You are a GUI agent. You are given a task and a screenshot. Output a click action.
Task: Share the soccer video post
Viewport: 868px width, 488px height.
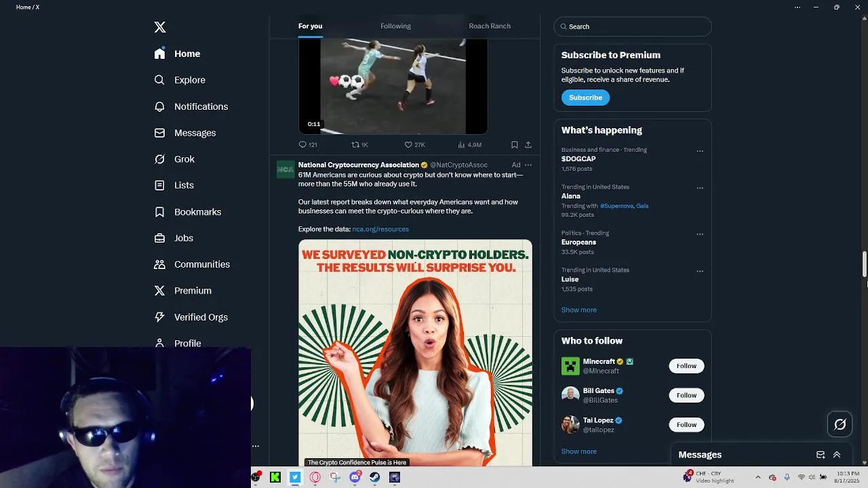(x=528, y=144)
